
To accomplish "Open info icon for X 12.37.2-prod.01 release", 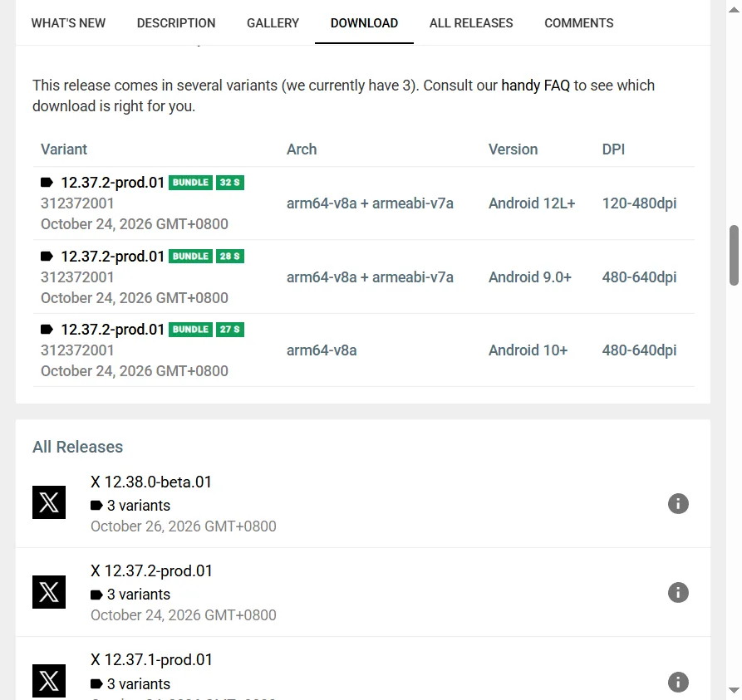I will pos(678,593).
